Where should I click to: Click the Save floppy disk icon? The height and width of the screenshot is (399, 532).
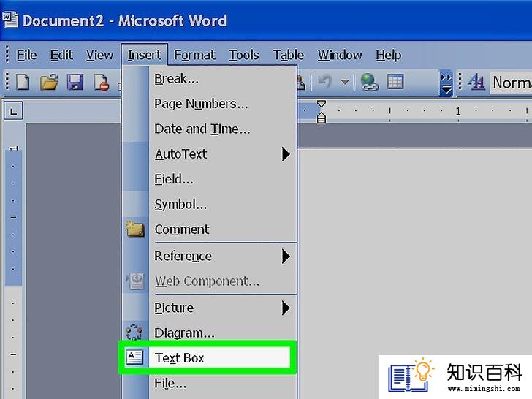(75, 82)
